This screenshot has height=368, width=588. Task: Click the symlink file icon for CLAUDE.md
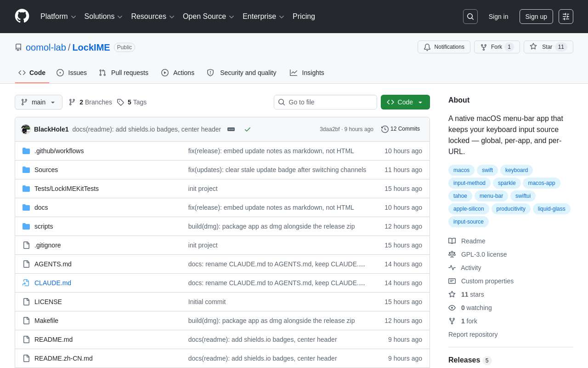pos(26,283)
